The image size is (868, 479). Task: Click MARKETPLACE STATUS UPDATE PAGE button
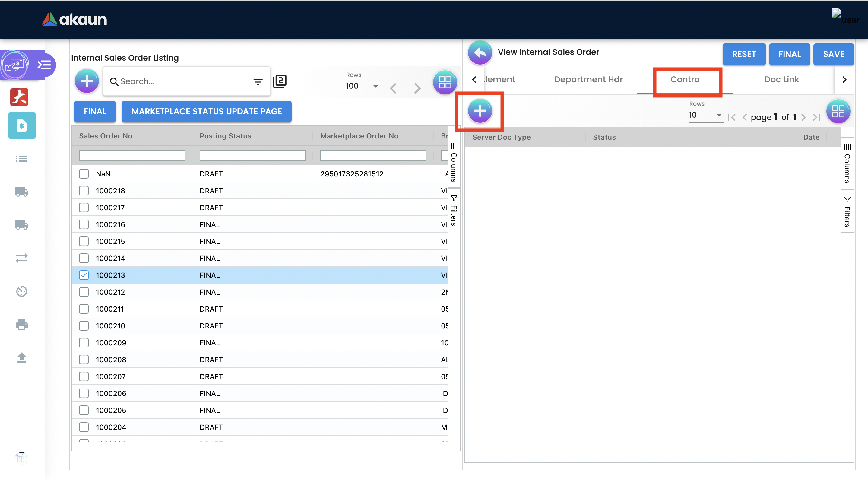click(x=207, y=112)
